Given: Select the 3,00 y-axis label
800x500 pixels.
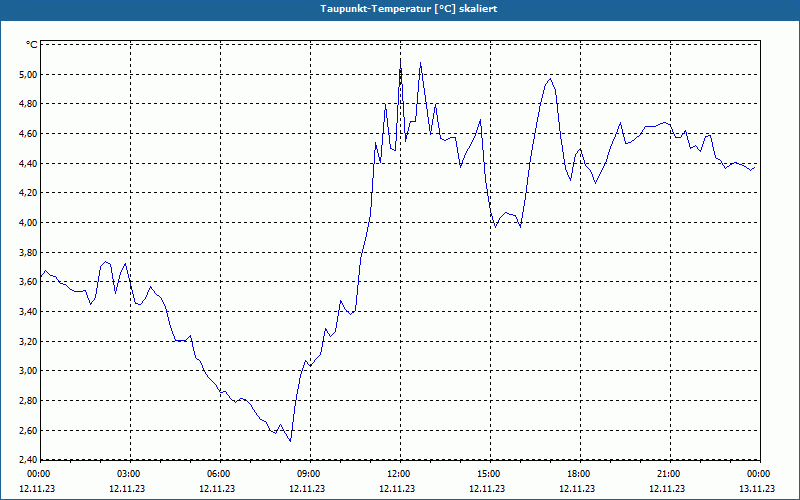Looking at the screenshot, I should 29,371.
